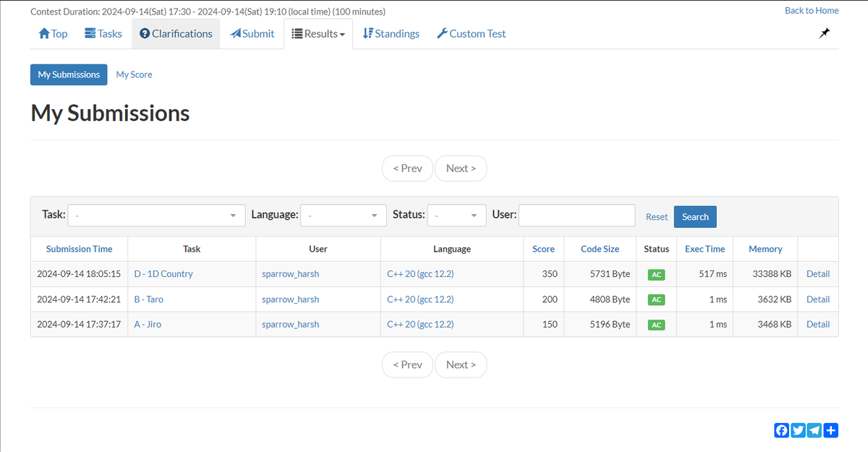This screenshot has width=868, height=452.
Task: Open the Tasks tab
Action: pos(103,33)
